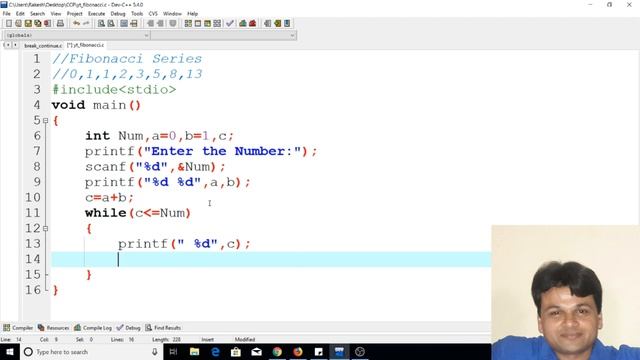Click the red Close file toolbar icon
640x360 pixels.
point(48,24)
